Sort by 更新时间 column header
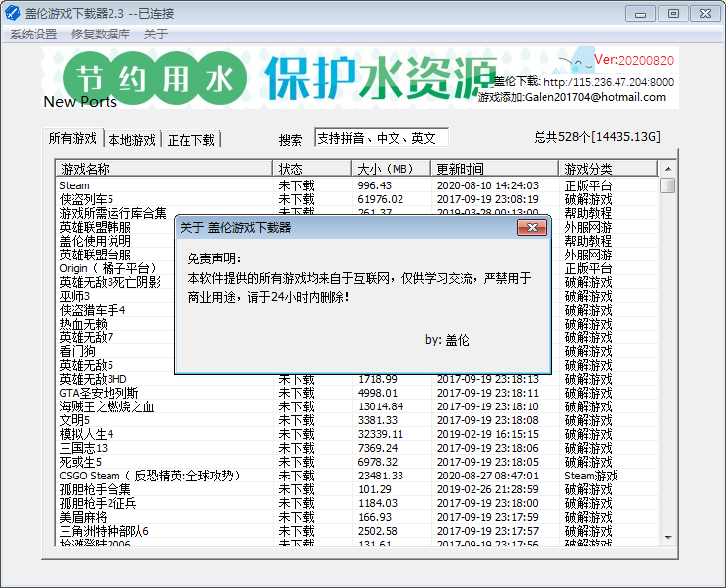Viewport: 726px width, 588px height. (x=494, y=169)
